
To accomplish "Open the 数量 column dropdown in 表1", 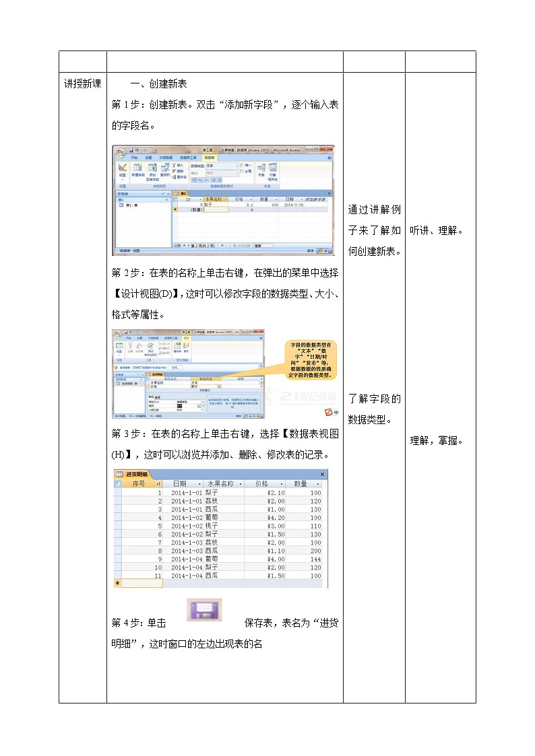I will pos(276,200).
